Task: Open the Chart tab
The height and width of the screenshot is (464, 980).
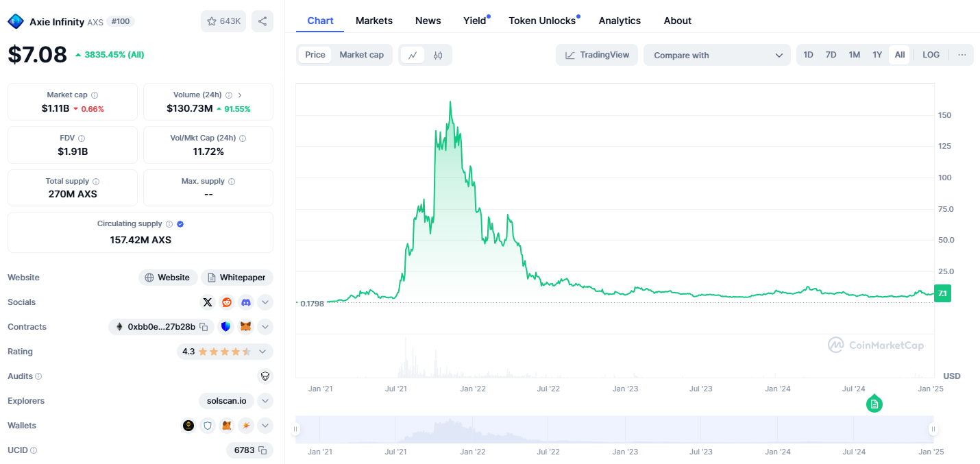Action: (x=320, y=21)
